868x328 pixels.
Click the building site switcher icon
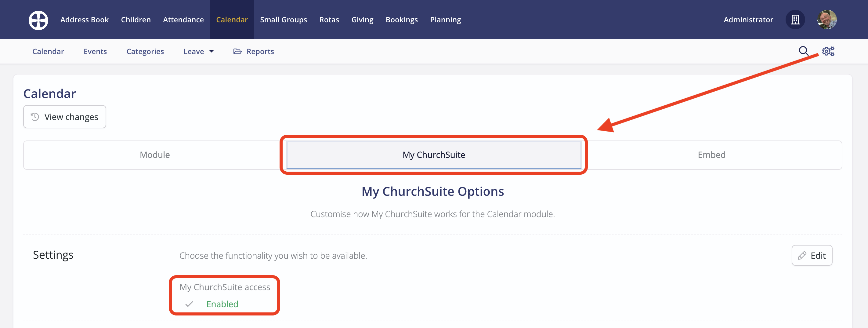795,20
